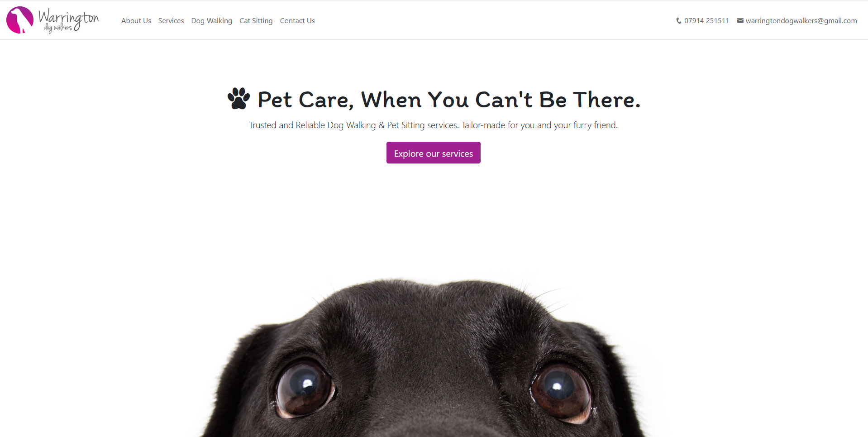Click the pink dog silhouette logo icon
This screenshot has height=437, width=868.
[20, 20]
